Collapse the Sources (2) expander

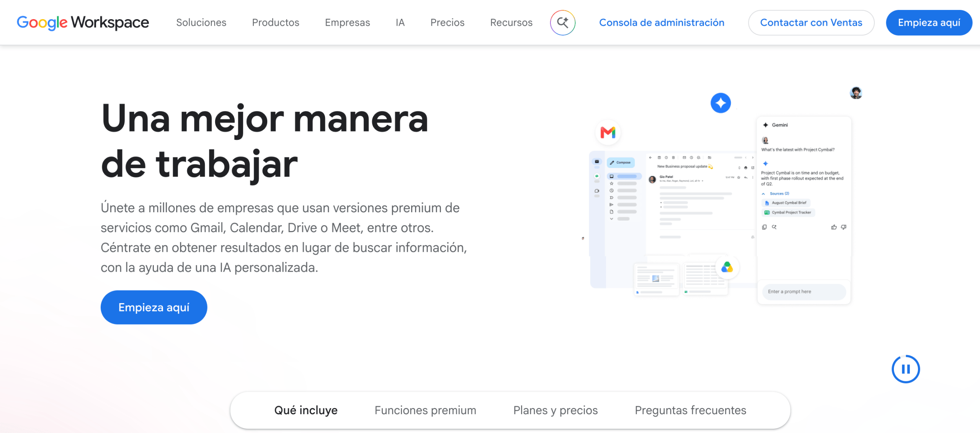[x=775, y=194]
